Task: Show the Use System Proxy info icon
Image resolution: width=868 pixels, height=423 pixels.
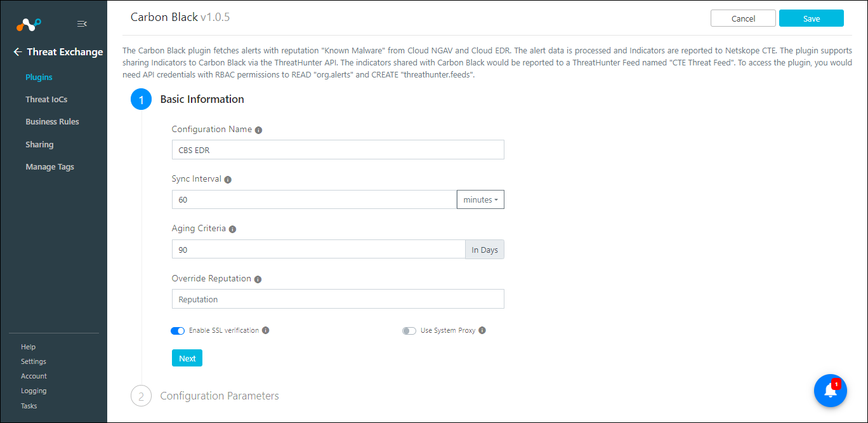Action: click(482, 330)
